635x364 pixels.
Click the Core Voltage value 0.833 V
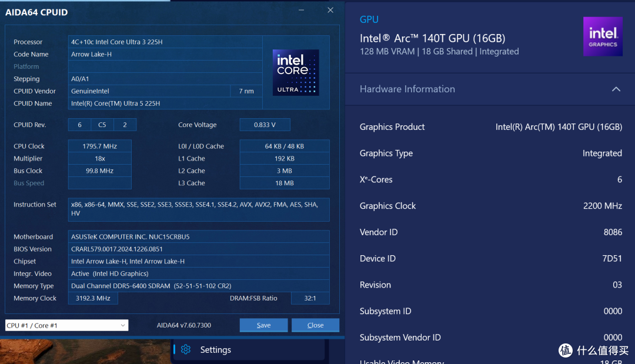coord(265,125)
